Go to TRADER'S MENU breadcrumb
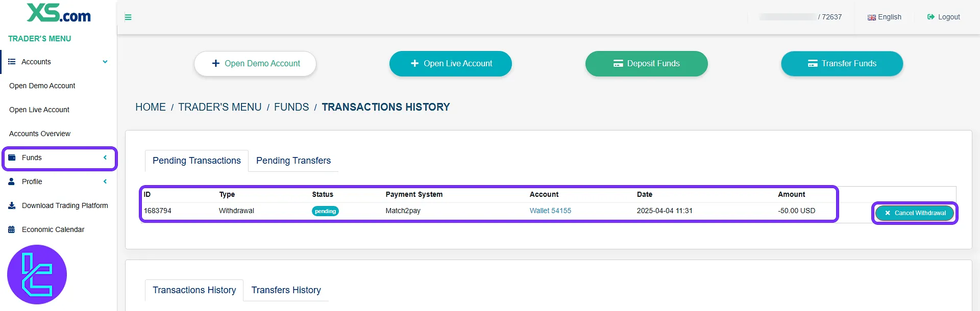Image resolution: width=980 pixels, height=311 pixels. (220, 107)
